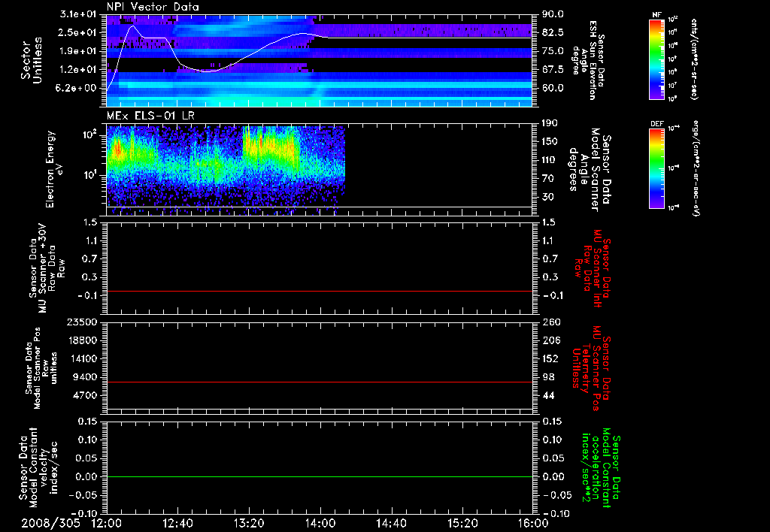The width and height of the screenshot is (770, 532).
Task: Click the '110' scanner angle axis value
Action: coord(550,160)
